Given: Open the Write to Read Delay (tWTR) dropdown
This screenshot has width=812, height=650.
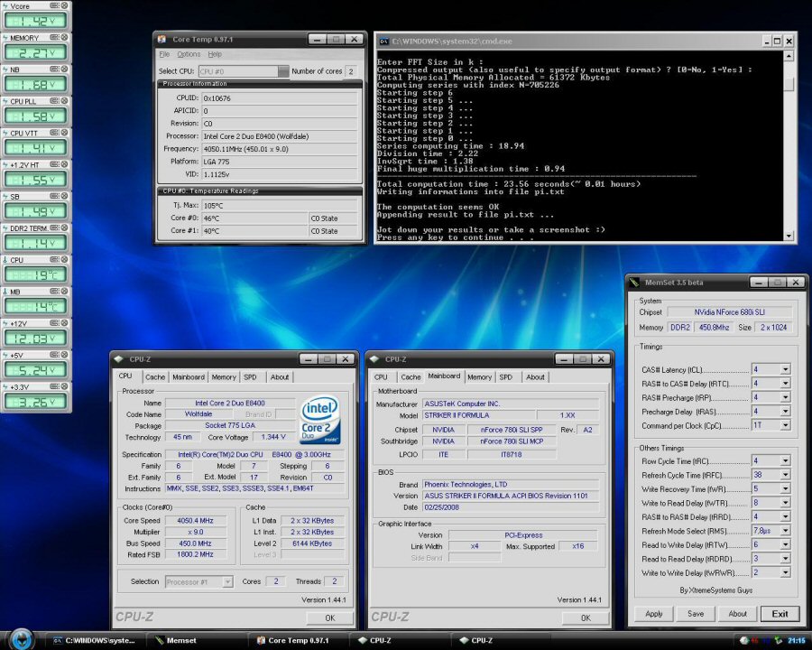Looking at the screenshot, I should (785, 503).
